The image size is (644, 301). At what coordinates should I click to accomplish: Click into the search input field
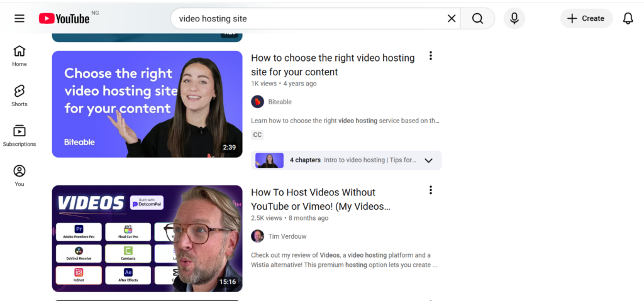308,19
